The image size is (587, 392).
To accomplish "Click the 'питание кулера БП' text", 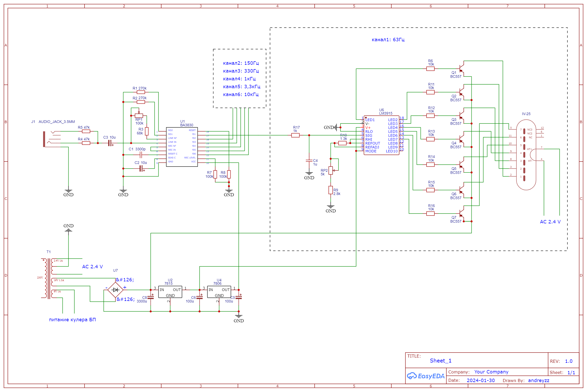I will pyautogui.click(x=72, y=320).
